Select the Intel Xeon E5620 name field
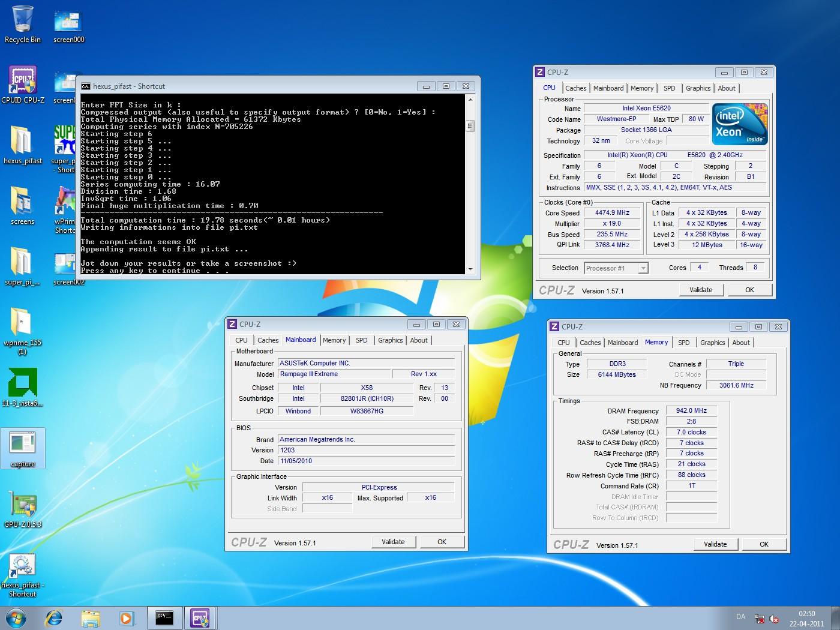Screen dimensions: 840x630 (x=646, y=108)
